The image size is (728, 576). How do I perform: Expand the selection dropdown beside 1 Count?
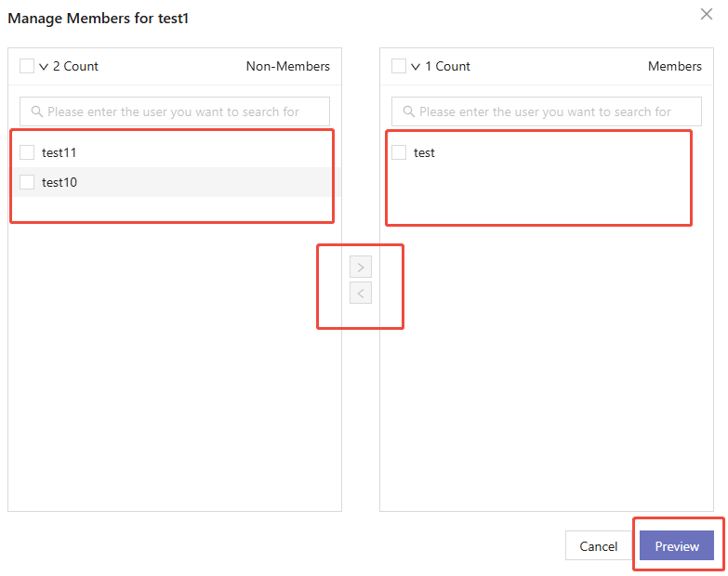[x=416, y=67]
